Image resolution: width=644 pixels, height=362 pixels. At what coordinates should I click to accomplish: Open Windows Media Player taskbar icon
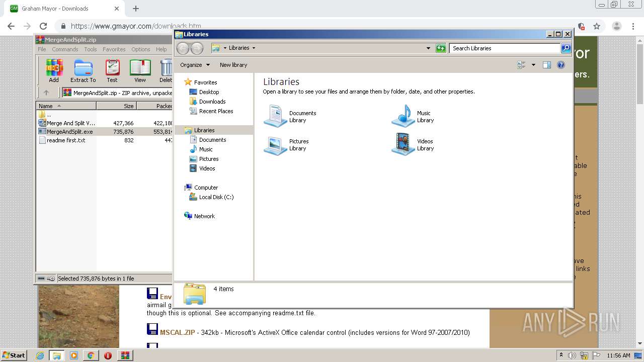[x=74, y=355]
